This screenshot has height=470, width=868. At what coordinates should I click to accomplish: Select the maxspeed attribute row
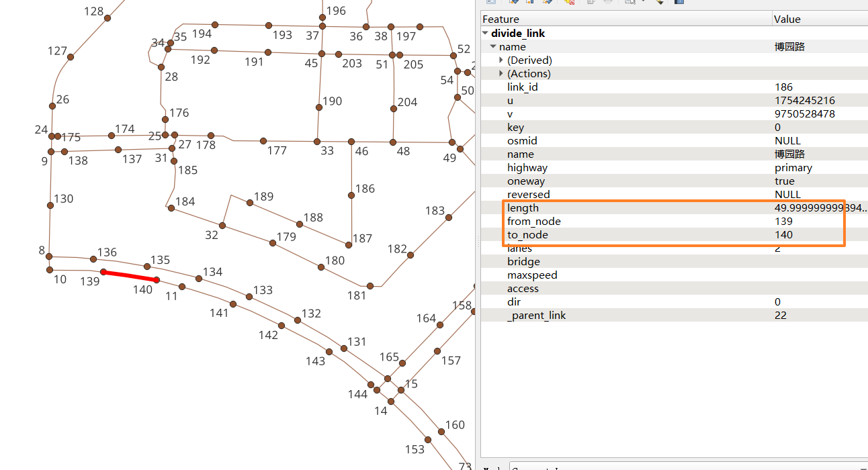675,275
